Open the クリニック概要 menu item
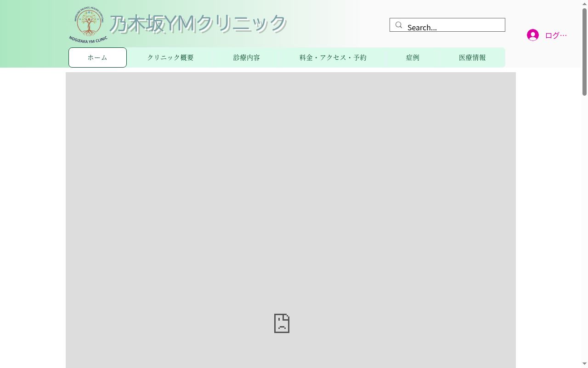This screenshot has height=368, width=588. point(170,57)
